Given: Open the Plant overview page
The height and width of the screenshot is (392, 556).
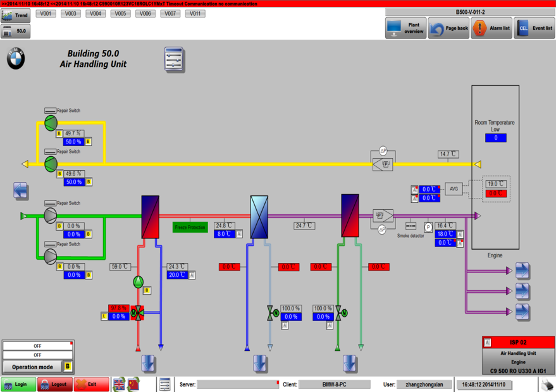Looking at the screenshot, I should click(405, 28).
